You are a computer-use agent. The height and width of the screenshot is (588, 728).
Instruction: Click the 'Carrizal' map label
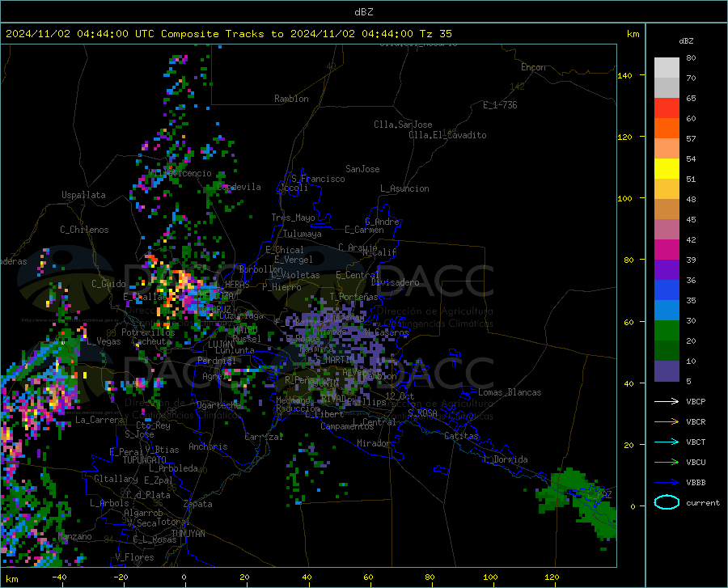[x=264, y=437]
